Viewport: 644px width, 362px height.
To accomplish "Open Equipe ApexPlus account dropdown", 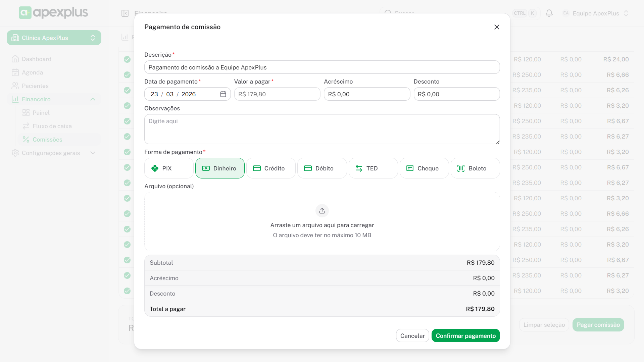I will (595, 13).
